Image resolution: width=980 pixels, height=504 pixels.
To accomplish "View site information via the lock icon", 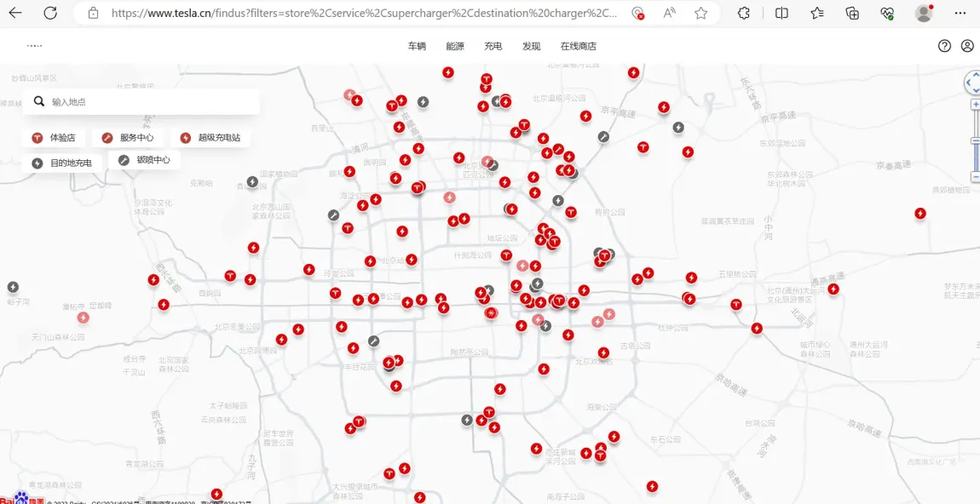I will (x=93, y=13).
